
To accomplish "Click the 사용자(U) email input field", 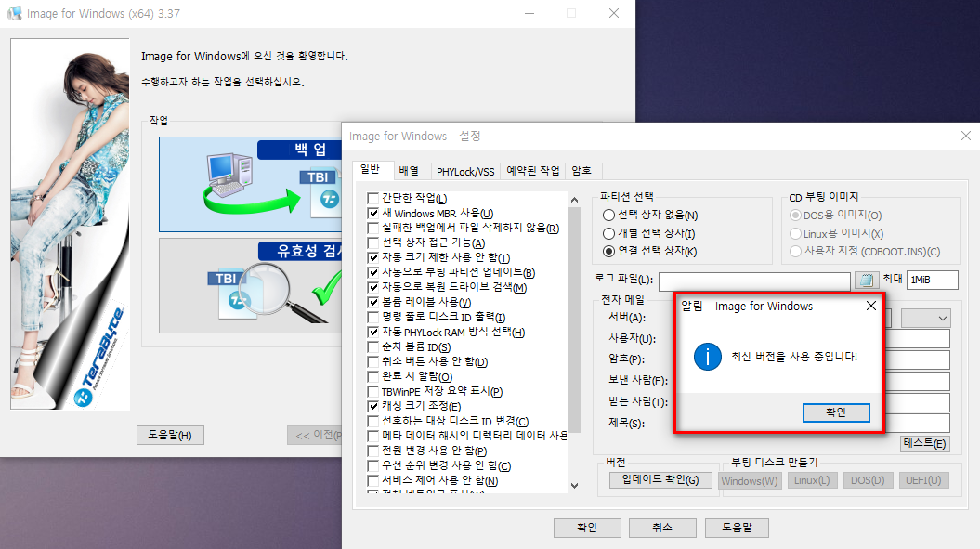I will pos(918,339).
